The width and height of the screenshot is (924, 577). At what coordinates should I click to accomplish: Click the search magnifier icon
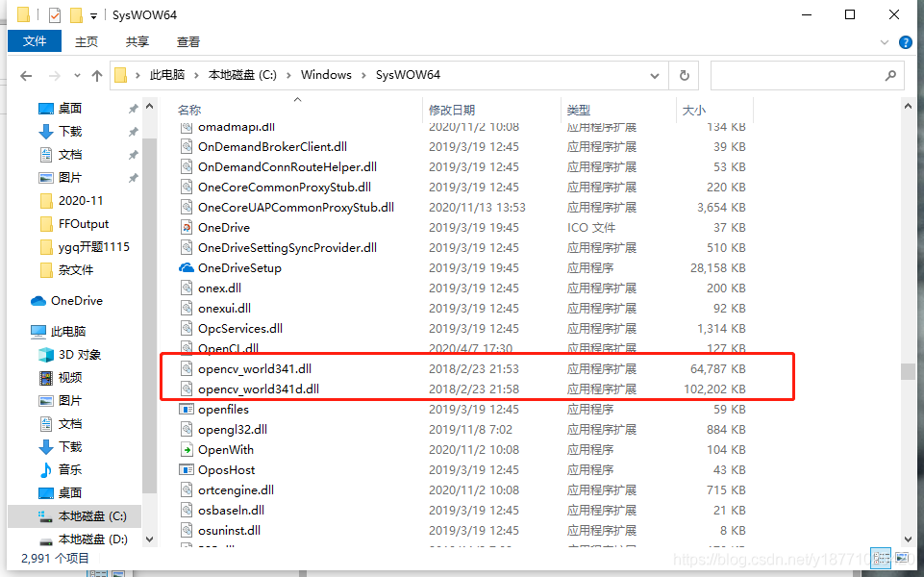click(890, 75)
